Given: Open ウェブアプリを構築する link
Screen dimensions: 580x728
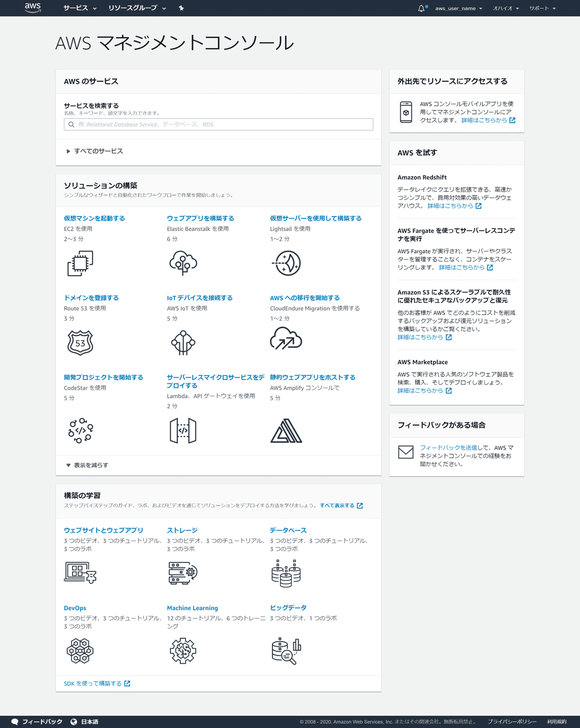Looking at the screenshot, I should [x=201, y=218].
